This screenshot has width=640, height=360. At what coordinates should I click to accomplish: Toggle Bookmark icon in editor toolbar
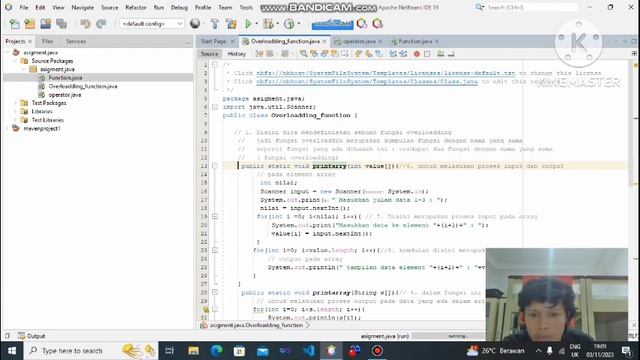pyautogui.click(x=379, y=54)
